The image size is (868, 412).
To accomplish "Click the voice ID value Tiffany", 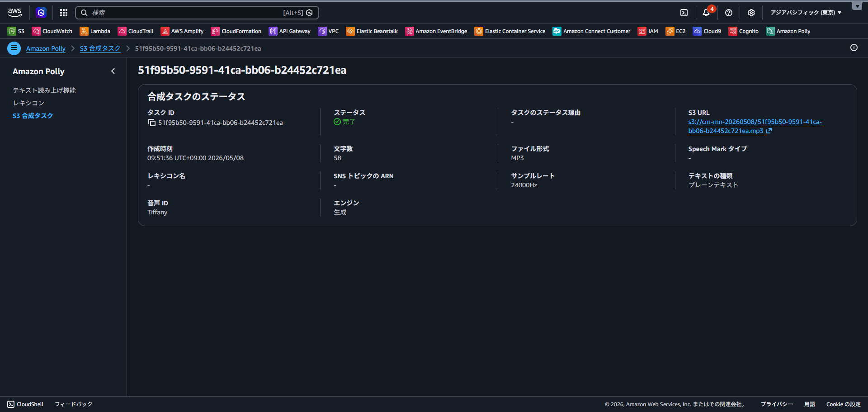I will 157,212.
